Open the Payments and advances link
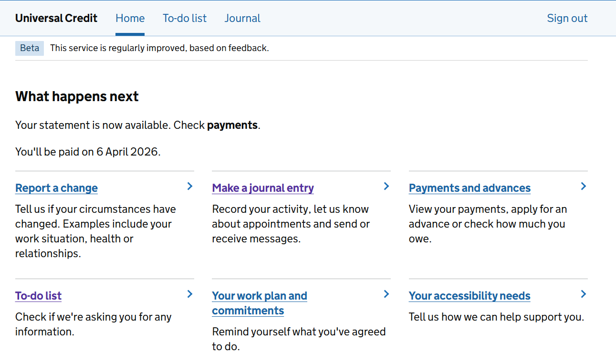 click(x=470, y=188)
